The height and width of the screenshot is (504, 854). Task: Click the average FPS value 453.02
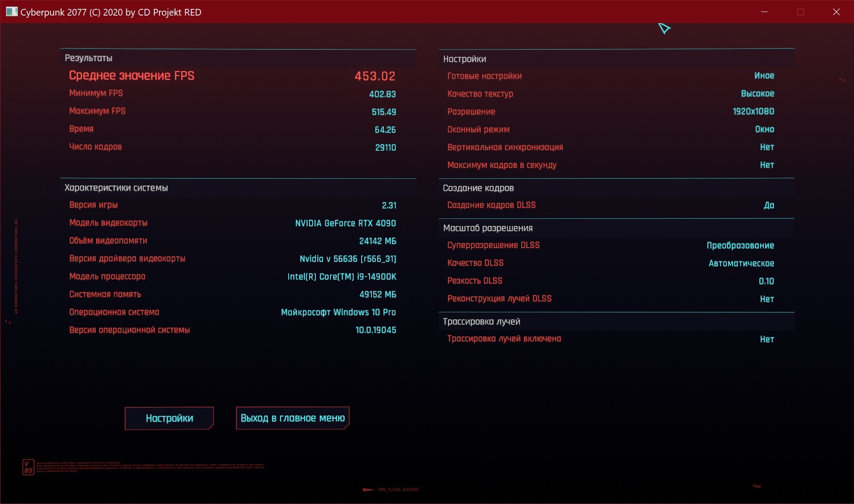click(x=375, y=76)
